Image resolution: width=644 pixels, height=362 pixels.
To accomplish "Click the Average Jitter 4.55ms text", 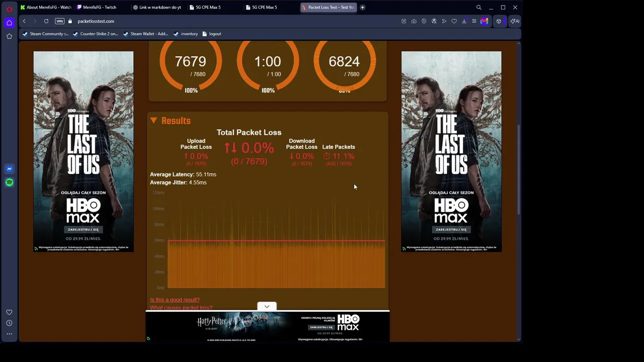I will (178, 183).
